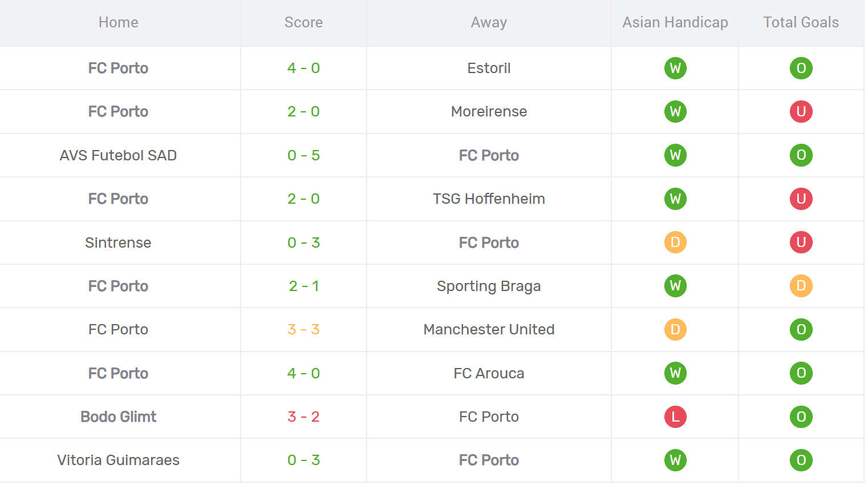Open the 3 - 3 score against Manchester United
Screen dimensions: 868x485
click(303, 329)
